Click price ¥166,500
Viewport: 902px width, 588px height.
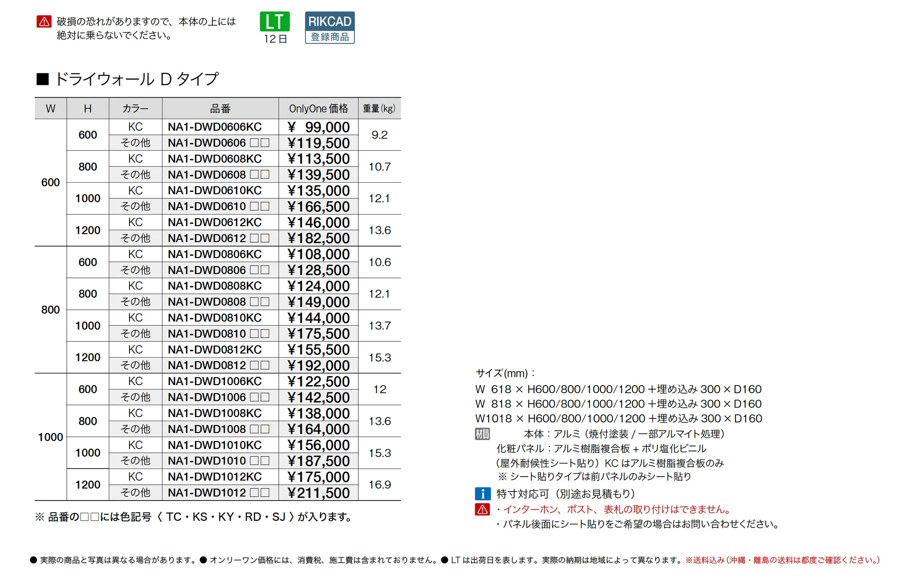click(x=319, y=207)
